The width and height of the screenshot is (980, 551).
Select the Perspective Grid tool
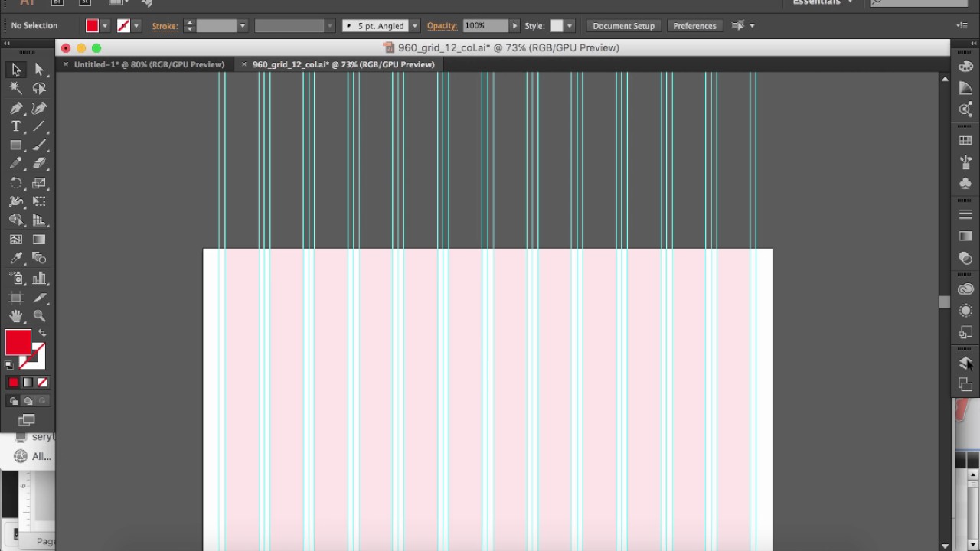[x=39, y=220]
